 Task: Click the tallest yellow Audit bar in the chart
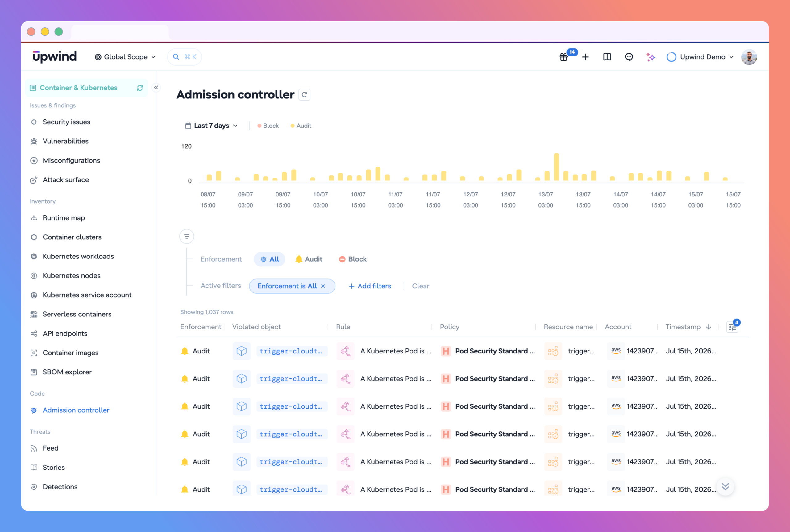tap(556, 167)
